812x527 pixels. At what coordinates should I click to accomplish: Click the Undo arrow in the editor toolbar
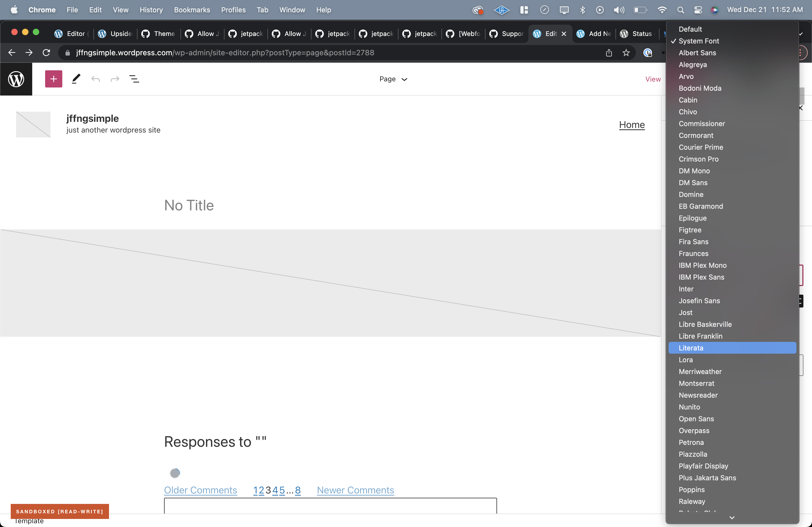point(96,79)
